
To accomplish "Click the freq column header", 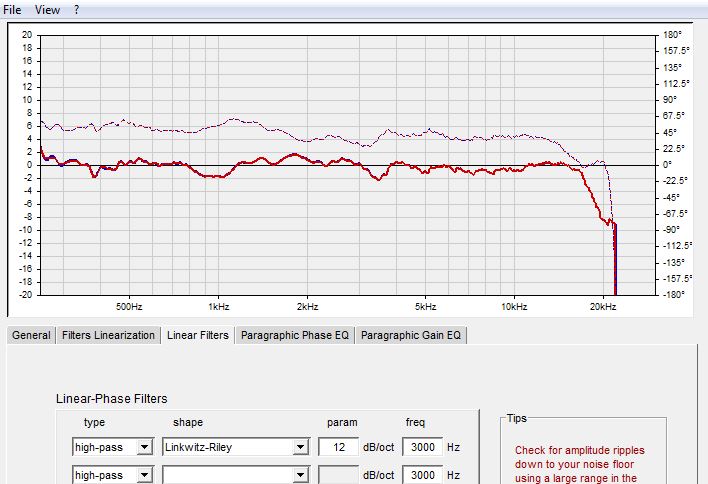I will pyautogui.click(x=415, y=423).
